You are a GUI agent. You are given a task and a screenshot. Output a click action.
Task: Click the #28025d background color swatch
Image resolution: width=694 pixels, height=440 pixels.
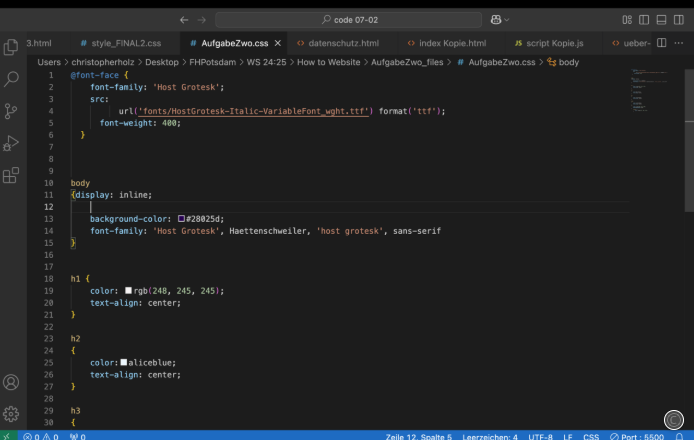[x=182, y=218]
